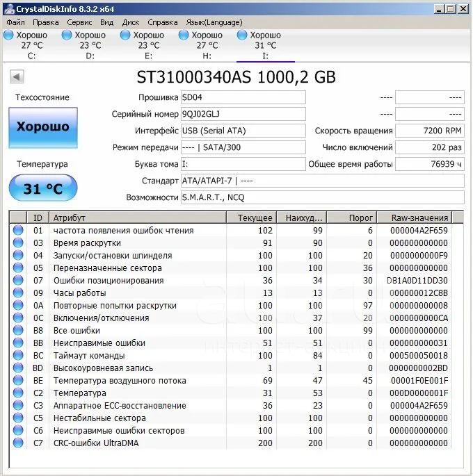Click the Стандарт field ATA/ATAPI-7
Viewport: 473px width, 476px height.
pyautogui.click(x=323, y=181)
